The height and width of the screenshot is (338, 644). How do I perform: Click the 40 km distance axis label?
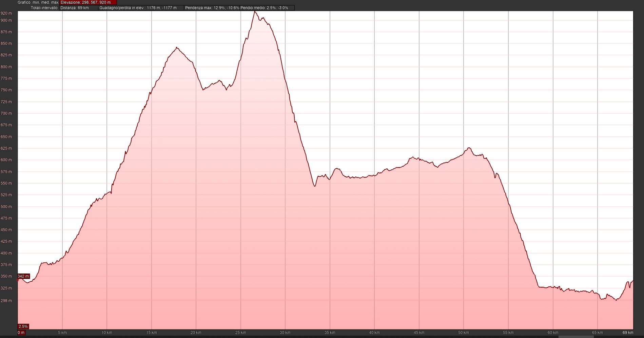tap(374, 333)
